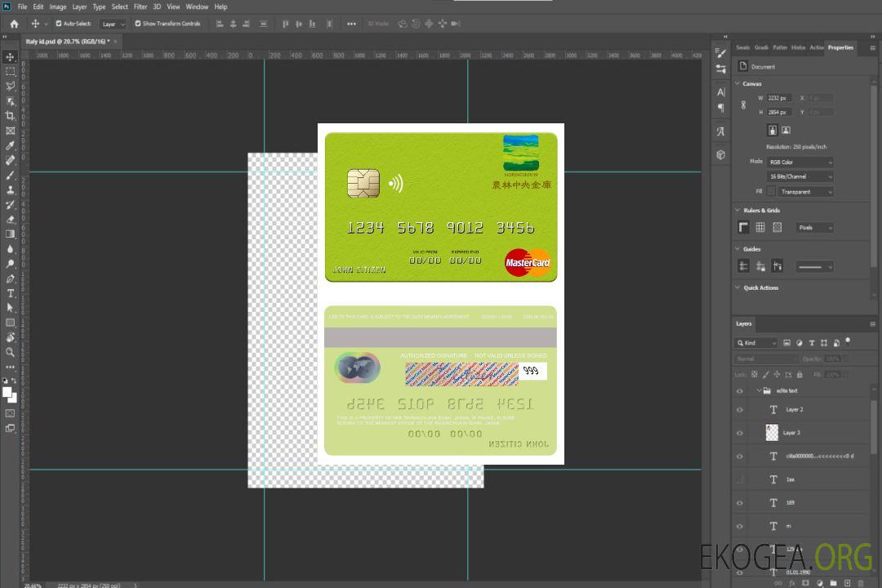
Task: Select the Eyedropper tool
Action: [10, 145]
